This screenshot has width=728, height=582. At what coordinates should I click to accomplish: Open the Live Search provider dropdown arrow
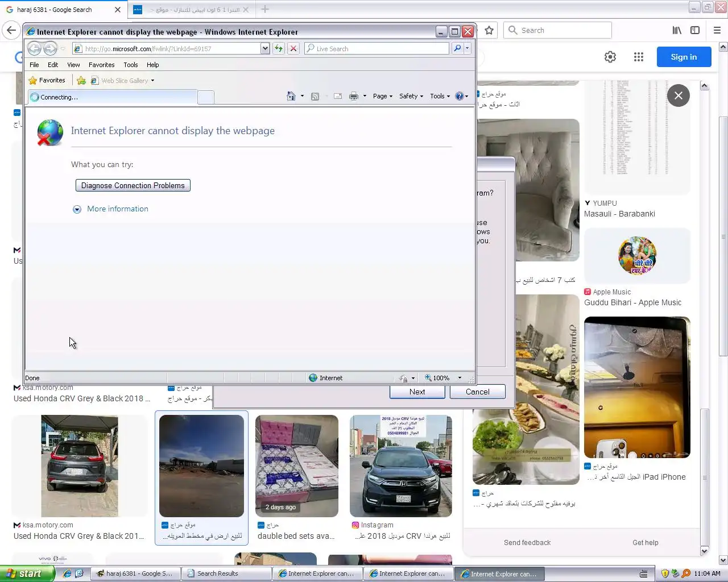pos(467,49)
